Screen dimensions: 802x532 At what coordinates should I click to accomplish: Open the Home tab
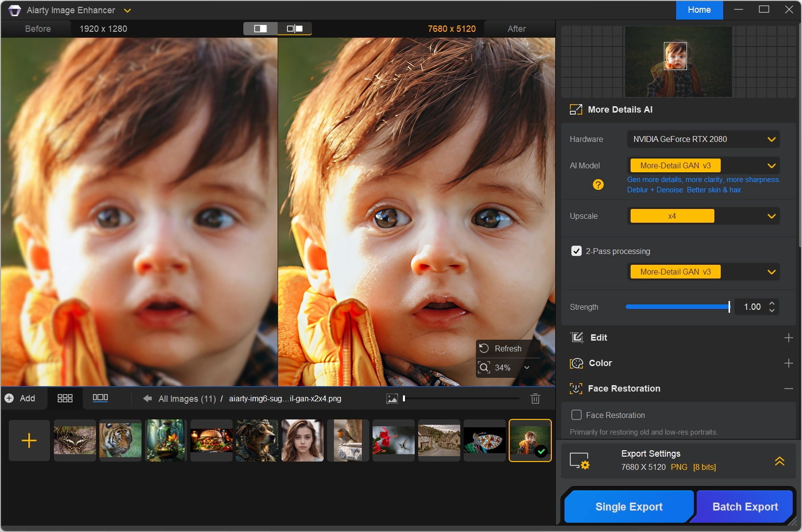(x=699, y=10)
